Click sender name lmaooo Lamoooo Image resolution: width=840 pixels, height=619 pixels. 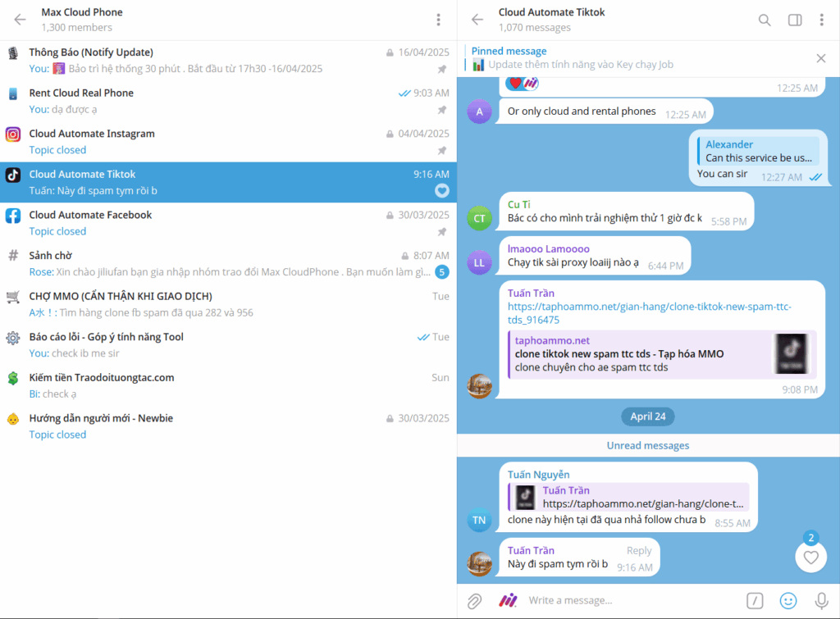tap(549, 249)
